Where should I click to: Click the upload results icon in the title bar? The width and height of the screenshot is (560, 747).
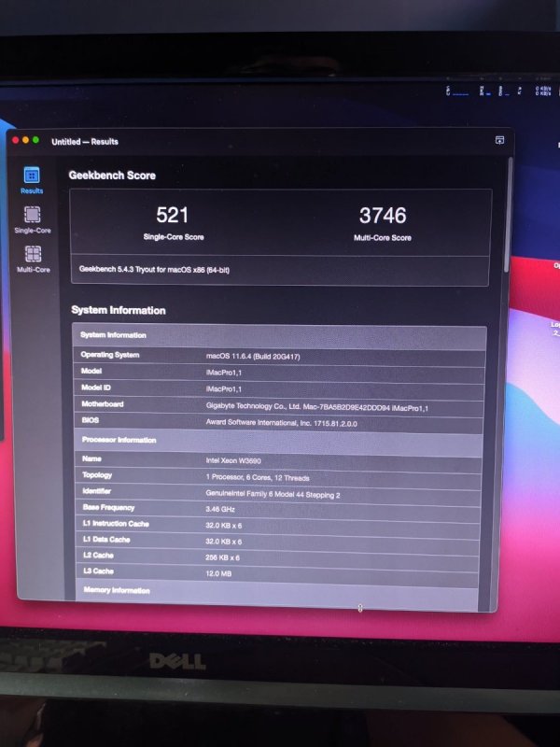[499, 140]
